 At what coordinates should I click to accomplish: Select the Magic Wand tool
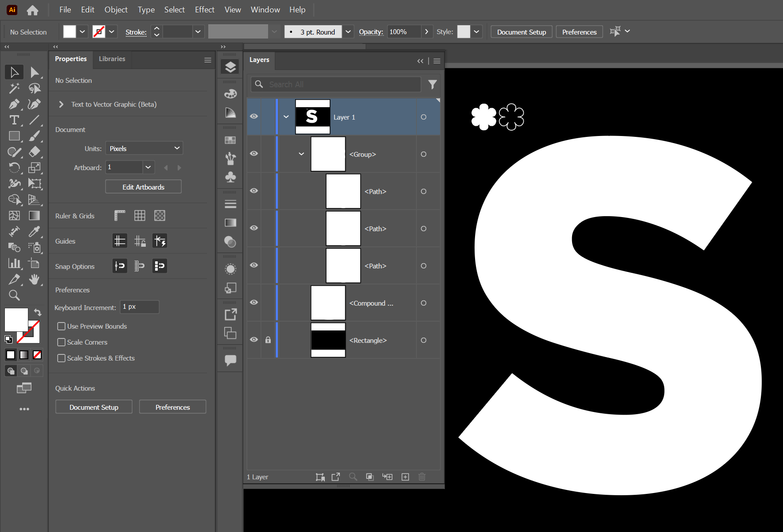[x=14, y=88]
